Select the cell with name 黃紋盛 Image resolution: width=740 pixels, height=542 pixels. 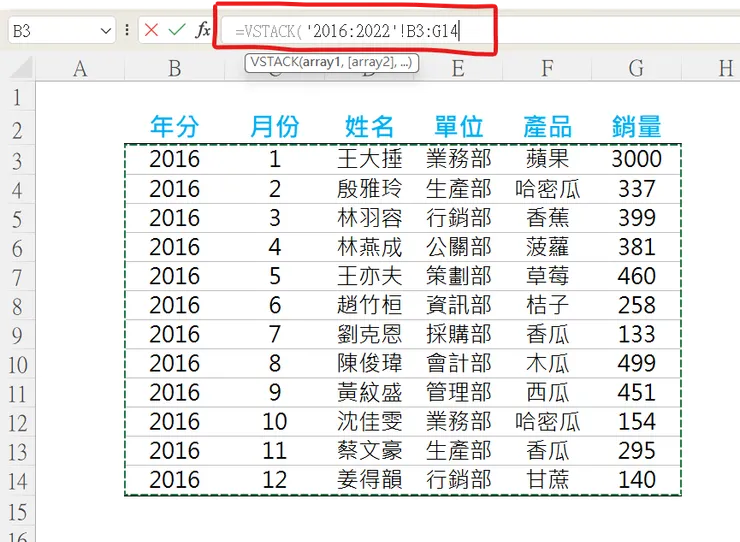pyautogui.click(x=369, y=393)
